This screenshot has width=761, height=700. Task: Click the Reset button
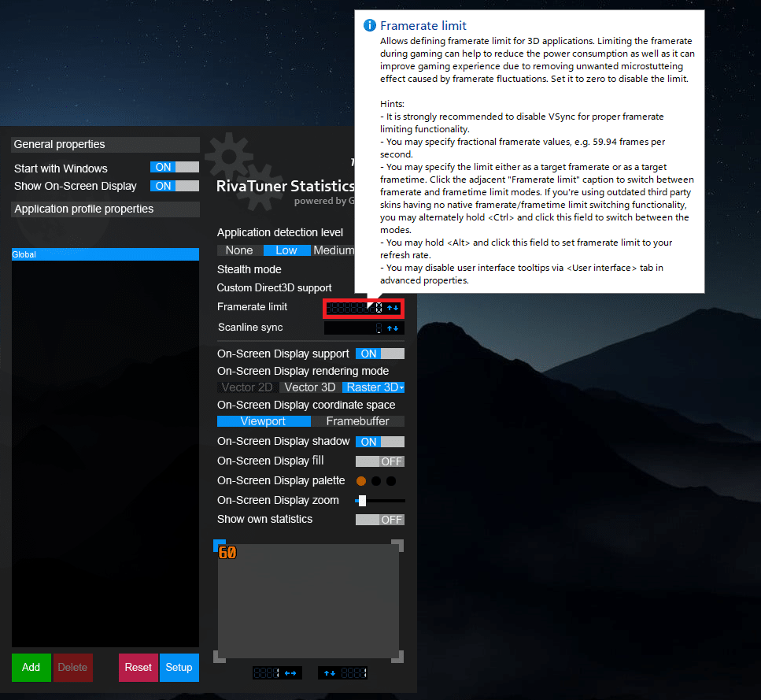[x=139, y=668]
